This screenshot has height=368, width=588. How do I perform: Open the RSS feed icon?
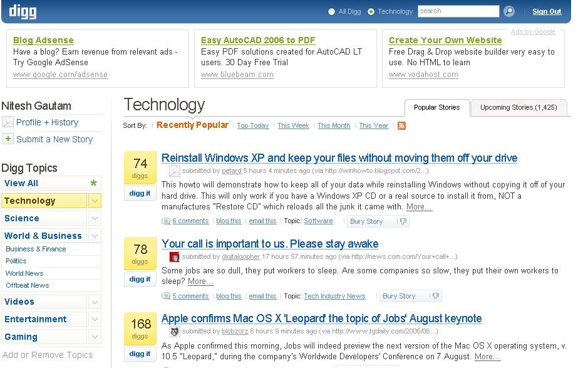coord(401,126)
